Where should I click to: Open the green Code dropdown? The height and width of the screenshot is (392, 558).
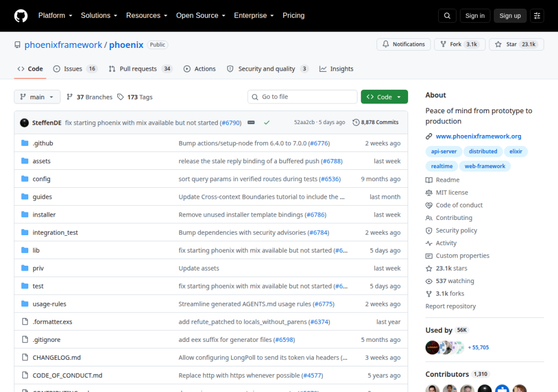[384, 97]
